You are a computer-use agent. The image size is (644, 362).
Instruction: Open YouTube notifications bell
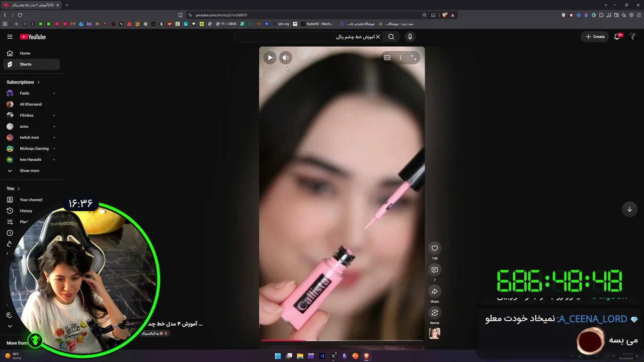[x=617, y=37]
